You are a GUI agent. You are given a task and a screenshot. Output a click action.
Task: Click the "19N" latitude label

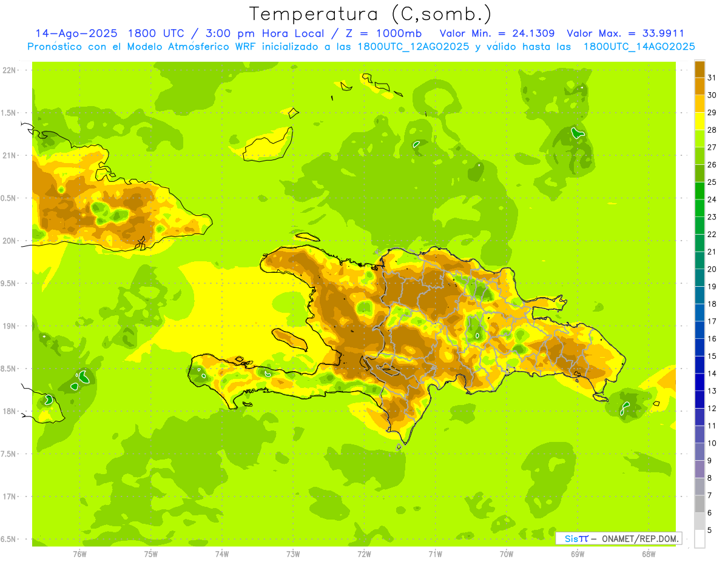coord(8,326)
